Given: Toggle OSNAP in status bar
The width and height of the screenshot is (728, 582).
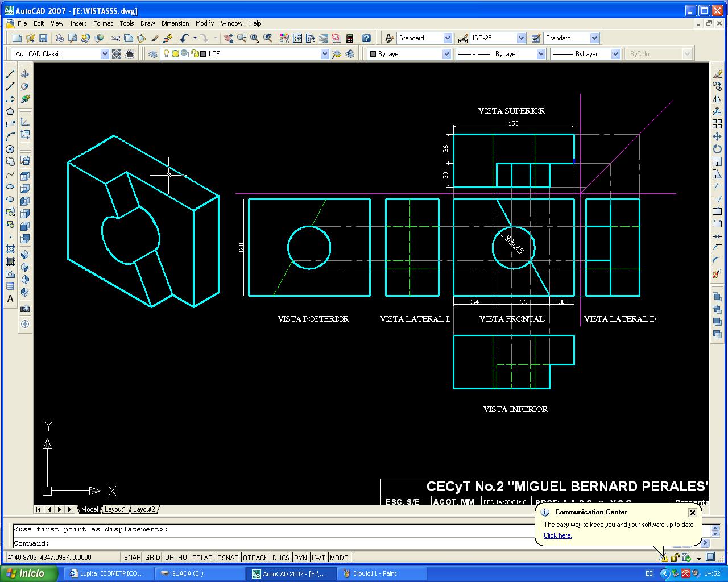Looking at the screenshot, I should coord(227,558).
